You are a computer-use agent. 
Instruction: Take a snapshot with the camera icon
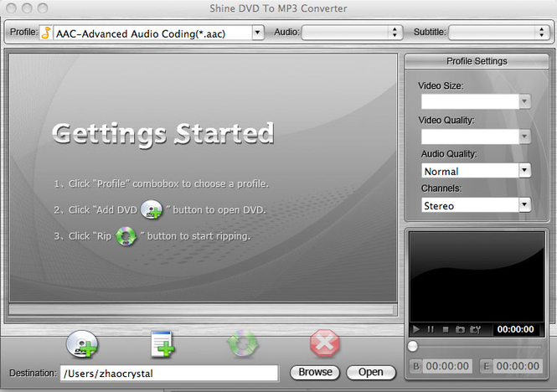[x=460, y=329]
